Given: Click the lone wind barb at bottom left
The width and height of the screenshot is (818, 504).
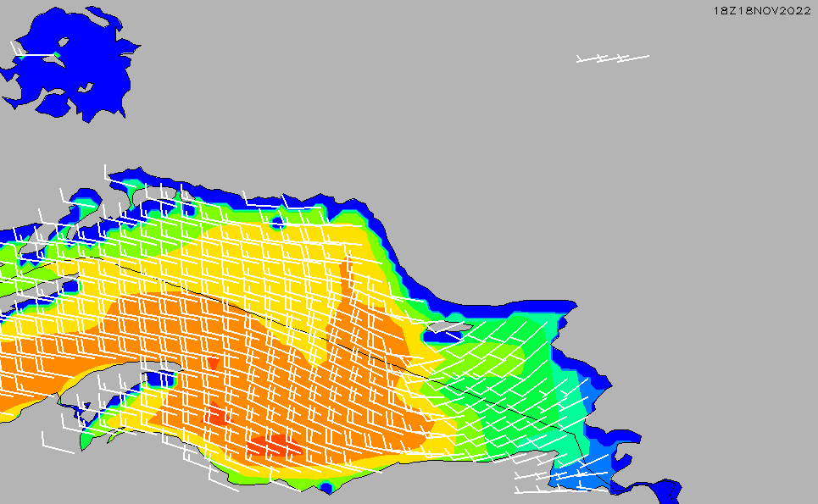Looking at the screenshot, I should click(x=57, y=443).
